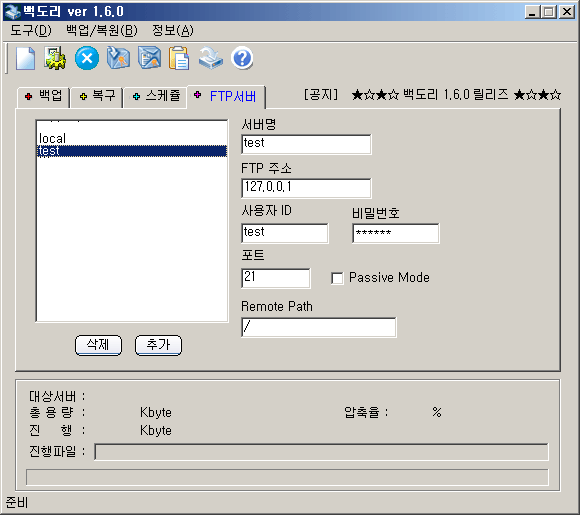Open the 백업/복원(B) menu

(102, 30)
